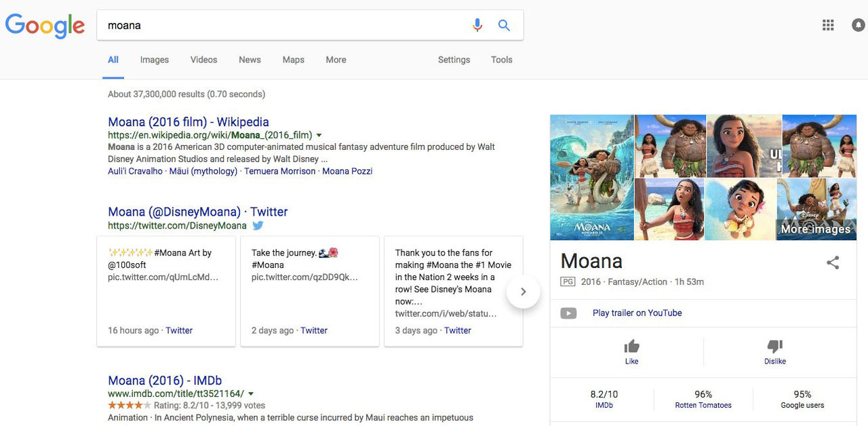Follow the Temuera Morrison sublink
The width and height of the screenshot is (868, 426).
point(280,171)
